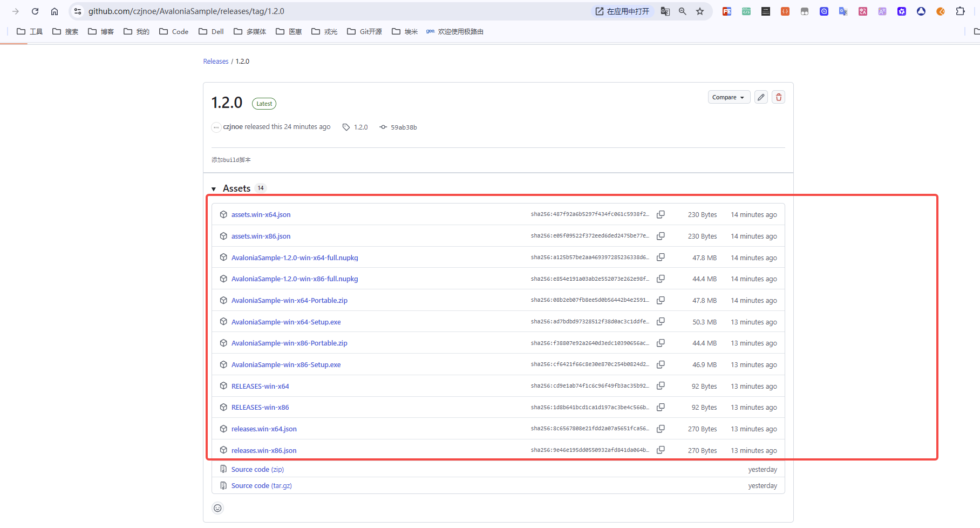The image size is (980, 528).
Task: Download releases.win-x86.json
Action: point(264,451)
